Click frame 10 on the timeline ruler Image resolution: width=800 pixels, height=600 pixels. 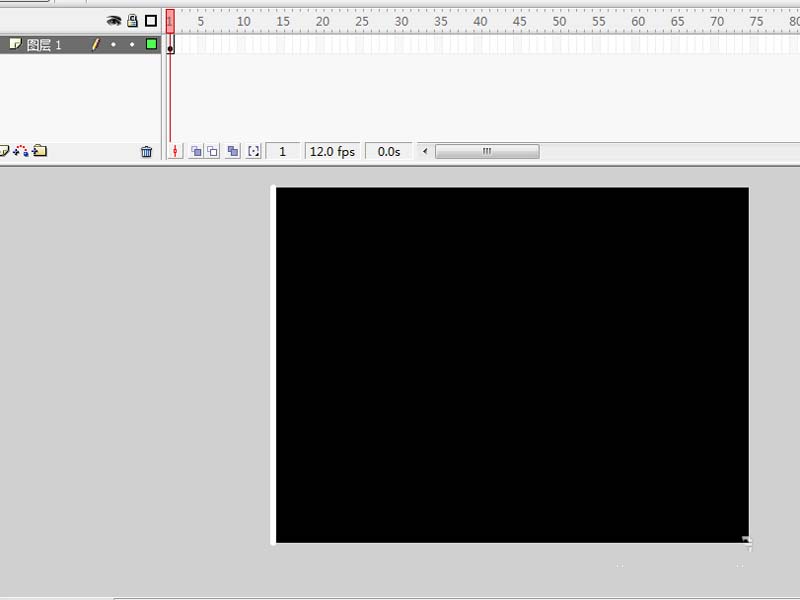tap(244, 21)
